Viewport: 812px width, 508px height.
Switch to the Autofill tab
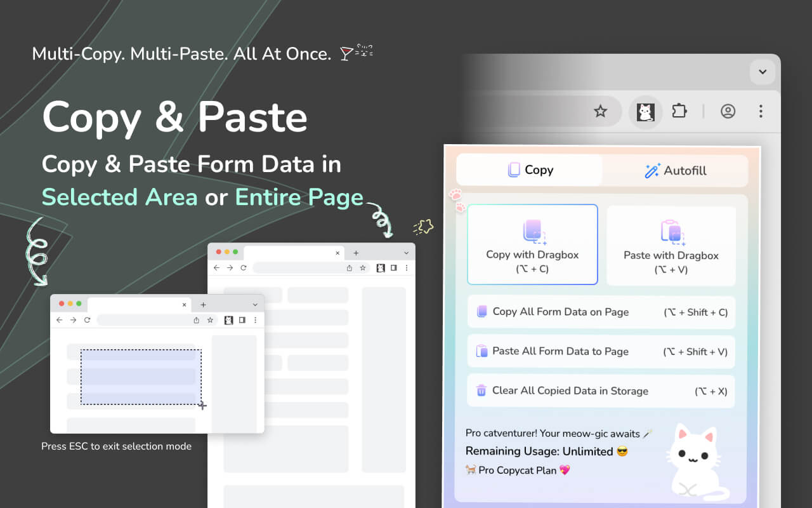[x=674, y=170]
